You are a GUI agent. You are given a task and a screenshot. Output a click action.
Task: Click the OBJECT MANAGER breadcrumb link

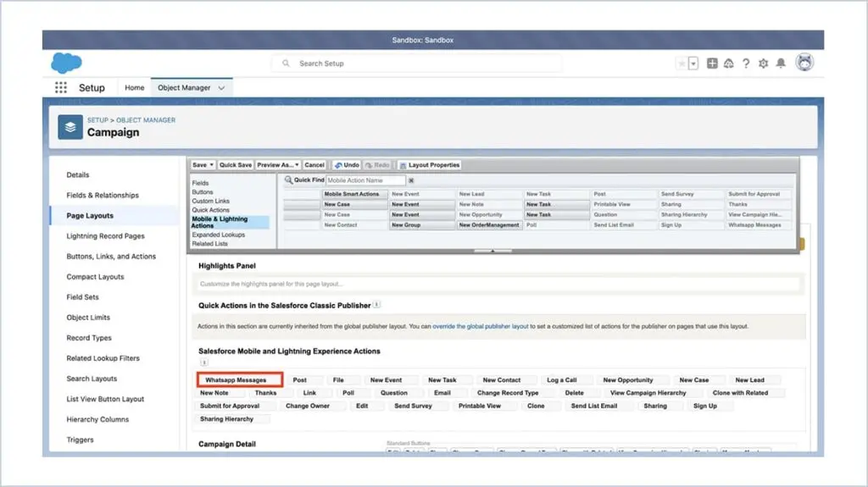pos(146,120)
